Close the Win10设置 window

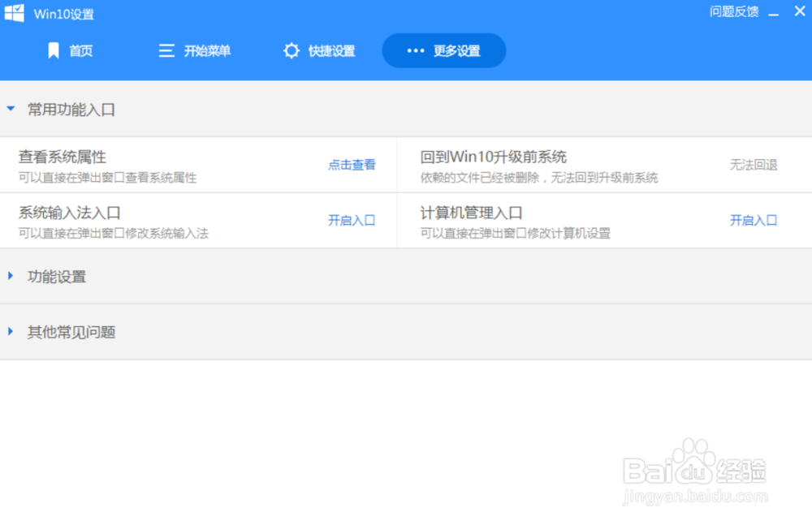pos(800,11)
